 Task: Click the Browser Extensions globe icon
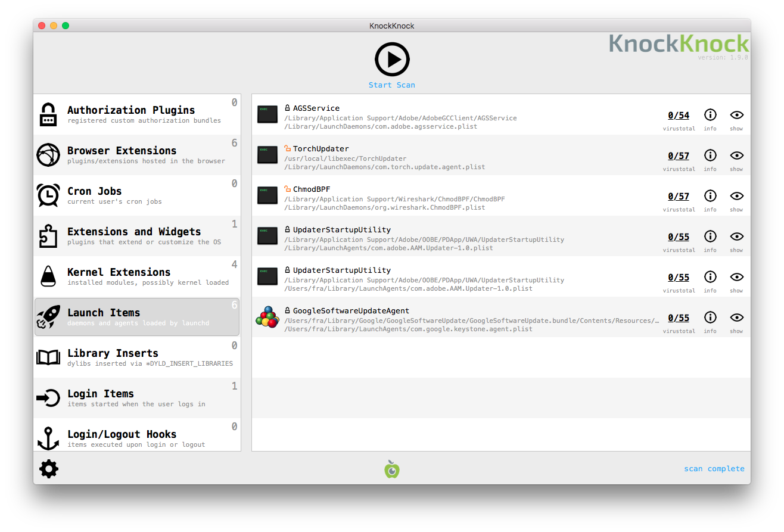pos(48,155)
